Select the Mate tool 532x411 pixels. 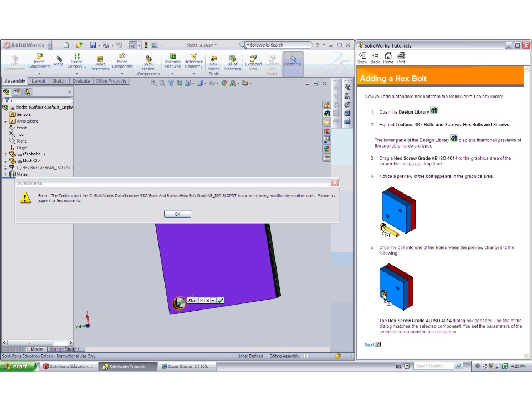(x=59, y=61)
